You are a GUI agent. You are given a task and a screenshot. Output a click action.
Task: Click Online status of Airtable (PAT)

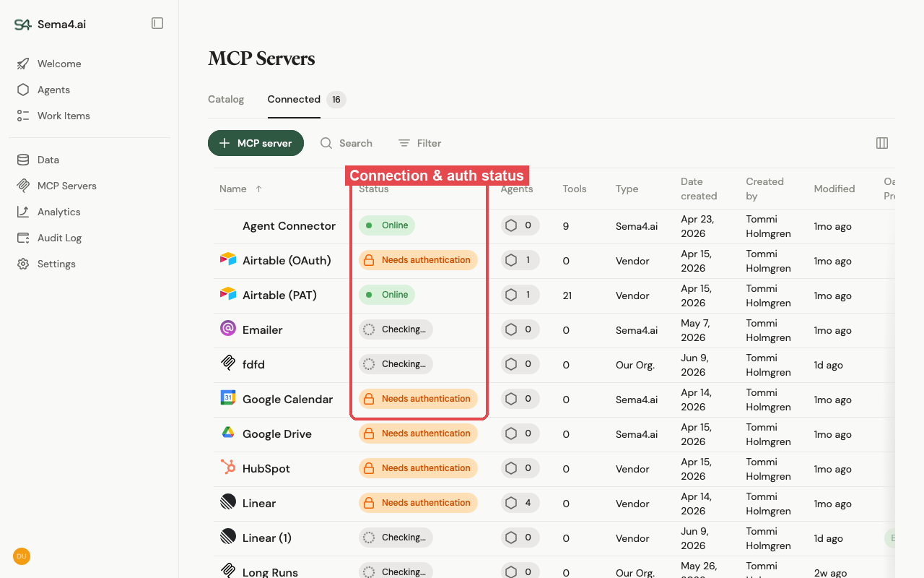point(387,295)
